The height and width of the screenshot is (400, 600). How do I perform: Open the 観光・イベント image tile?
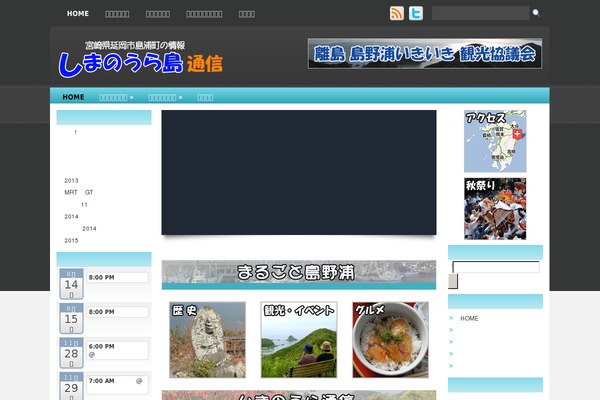(x=299, y=340)
